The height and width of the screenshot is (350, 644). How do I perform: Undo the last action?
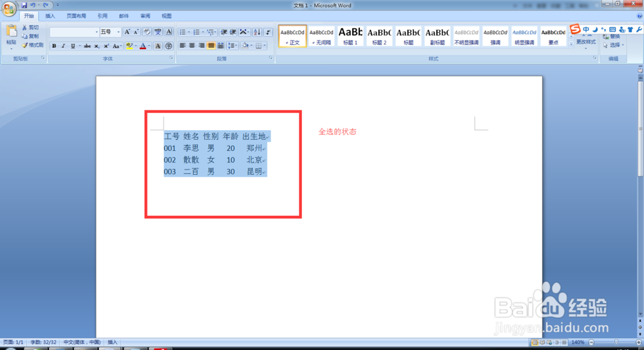33,5
